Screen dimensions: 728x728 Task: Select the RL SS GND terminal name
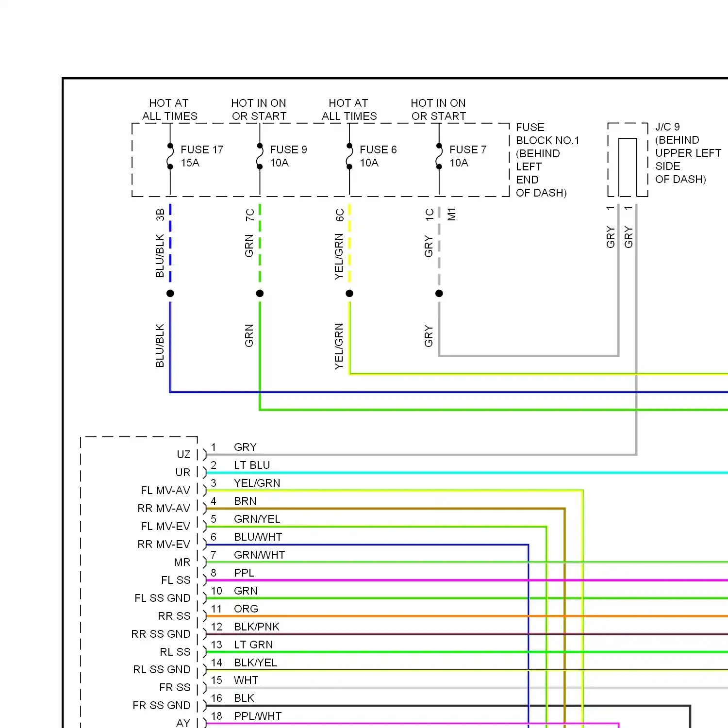[162, 669]
